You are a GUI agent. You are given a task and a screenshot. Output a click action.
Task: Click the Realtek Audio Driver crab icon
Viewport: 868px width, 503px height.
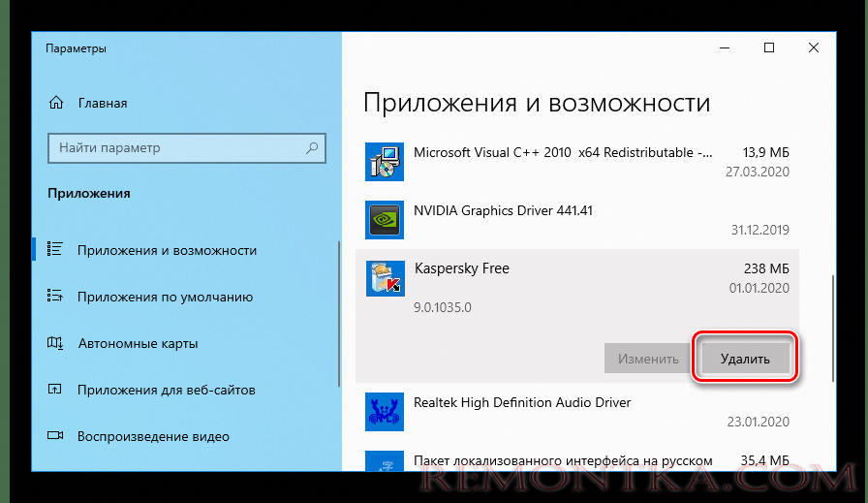click(x=384, y=411)
